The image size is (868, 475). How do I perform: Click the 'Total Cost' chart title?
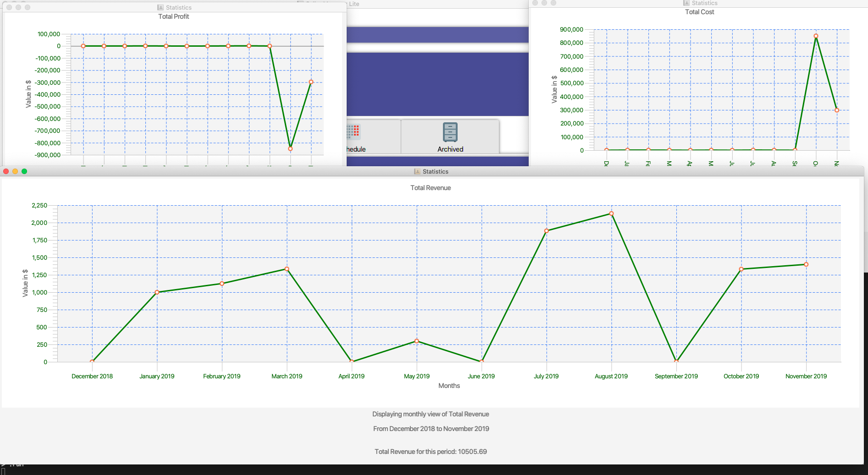pos(699,12)
